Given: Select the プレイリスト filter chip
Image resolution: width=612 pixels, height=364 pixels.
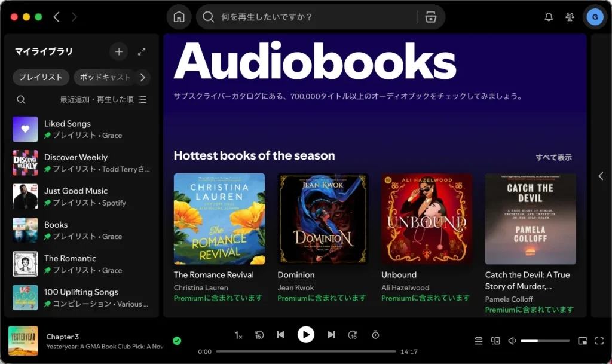Looking at the screenshot, I should (x=41, y=77).
